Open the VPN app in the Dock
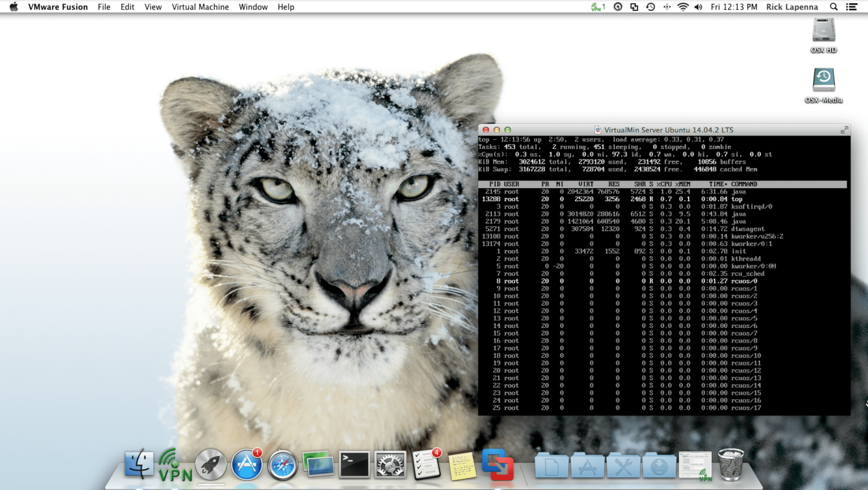 pos(175,465)
